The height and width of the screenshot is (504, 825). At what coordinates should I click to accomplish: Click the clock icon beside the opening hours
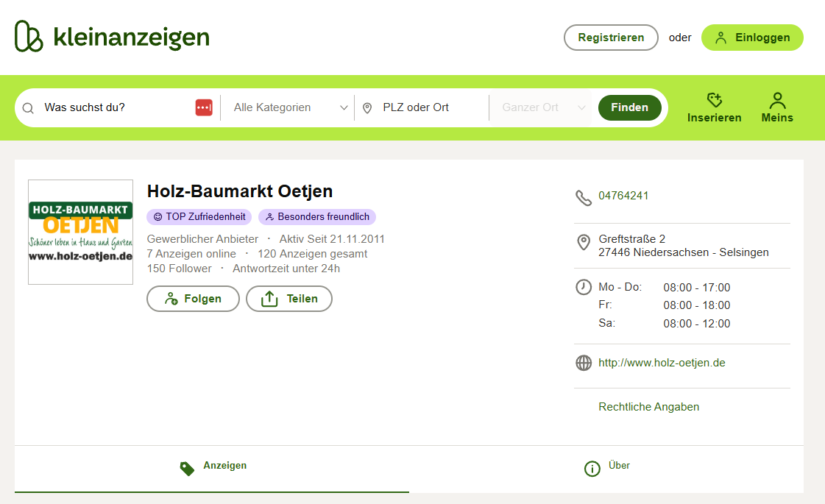point(584,287)
